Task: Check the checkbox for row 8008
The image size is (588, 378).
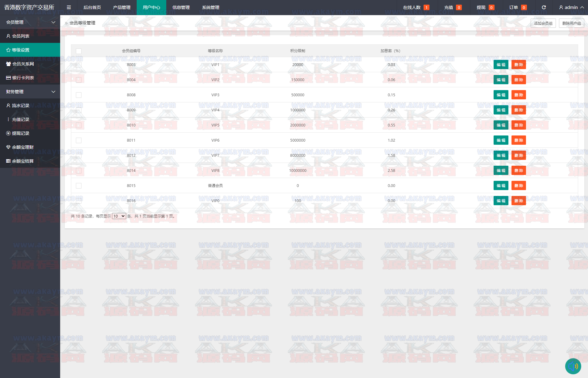Action: point(79,95)
